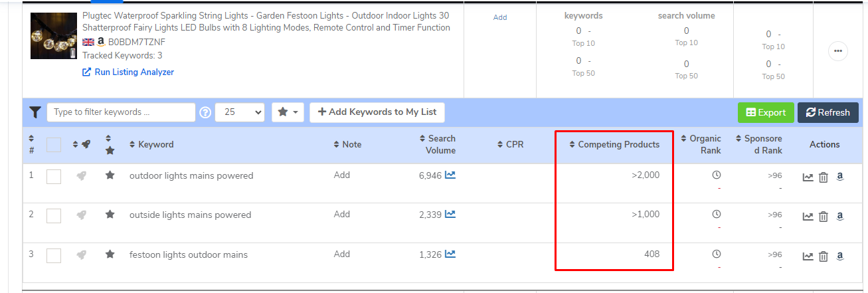
Task: Star the outside lights mains powered keyword
Action: tap(110, 215)
